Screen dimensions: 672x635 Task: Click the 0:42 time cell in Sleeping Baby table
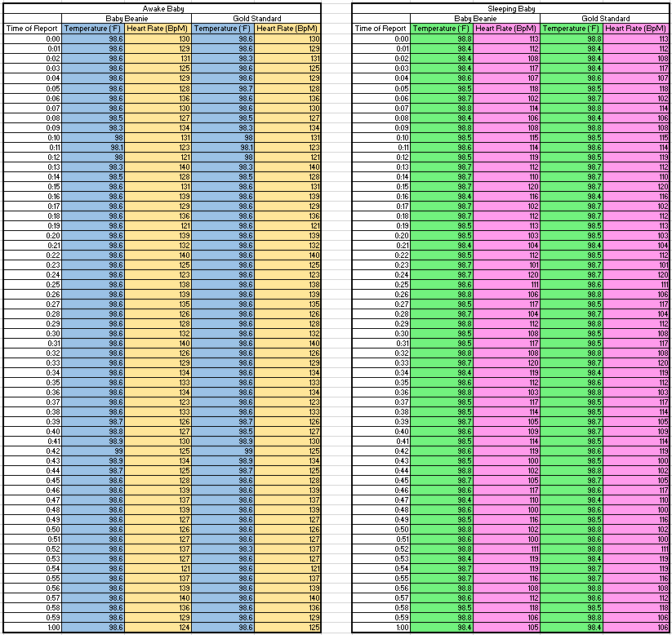pos(381,451)
